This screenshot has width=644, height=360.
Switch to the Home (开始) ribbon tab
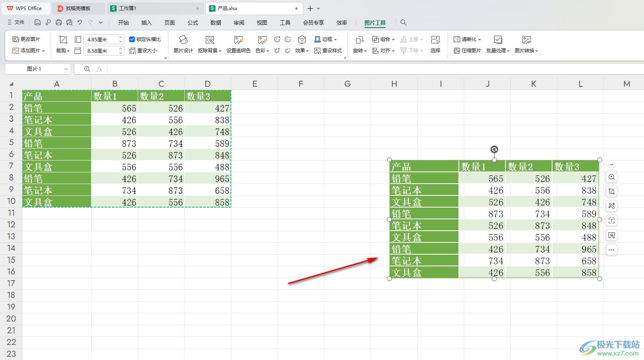[124, 23]
